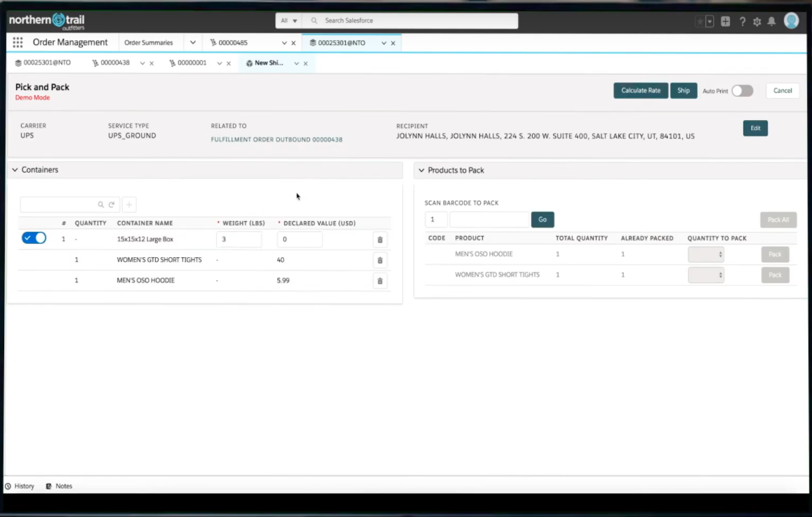
Task: Click the UPS_GROUND service type value
Action: (132, 136)
